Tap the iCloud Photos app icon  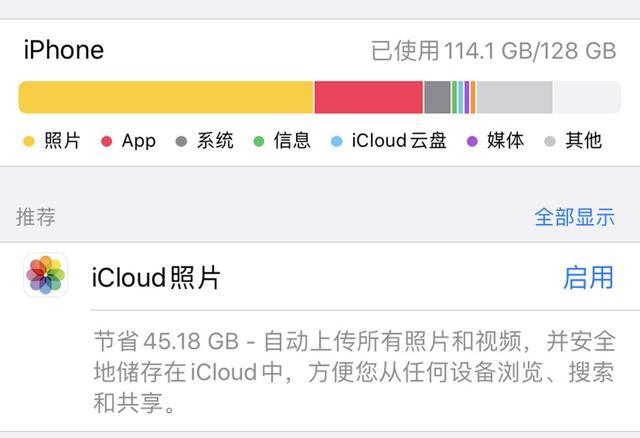(45, 275)
